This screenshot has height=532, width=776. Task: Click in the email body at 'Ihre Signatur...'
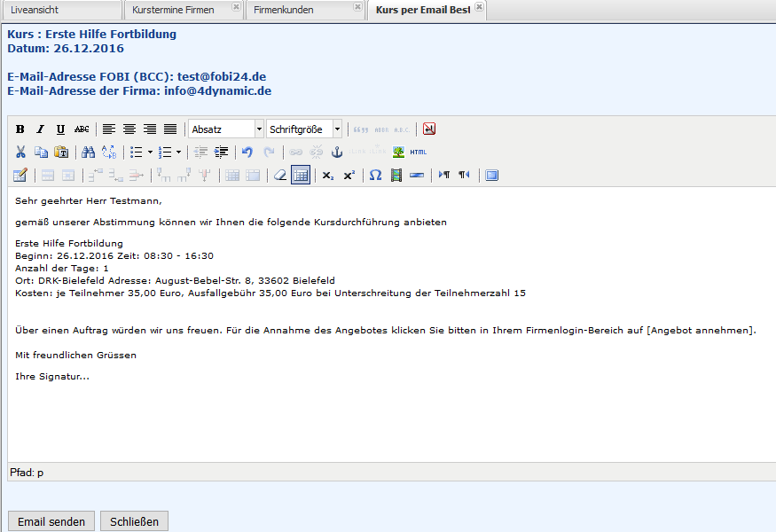(x=52, y=377)
